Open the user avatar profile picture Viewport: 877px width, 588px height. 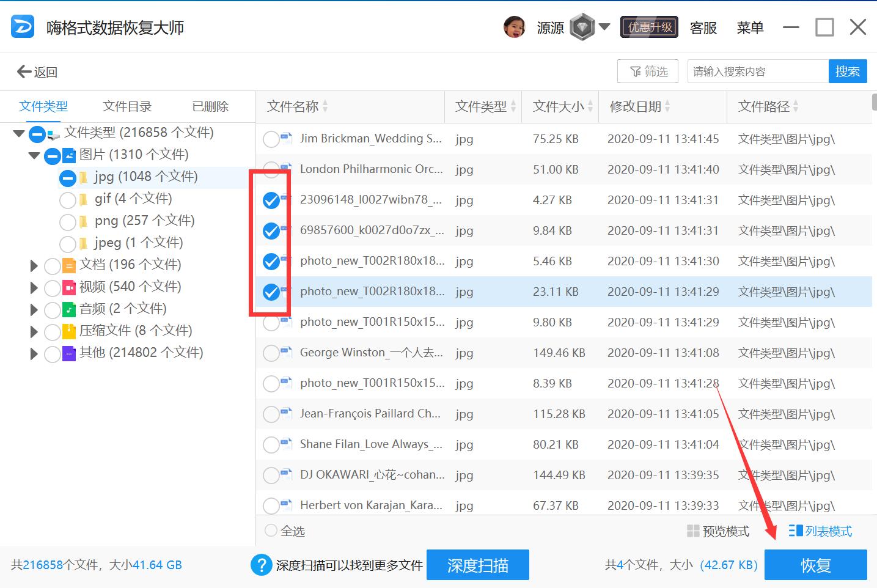514,27
